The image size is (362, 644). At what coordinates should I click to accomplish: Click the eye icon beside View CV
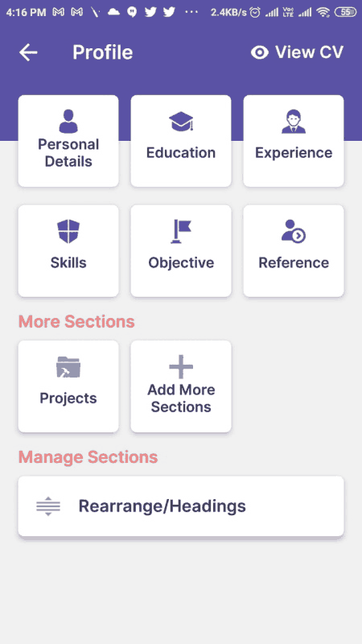pyautogui.click(x=259, y=52)
